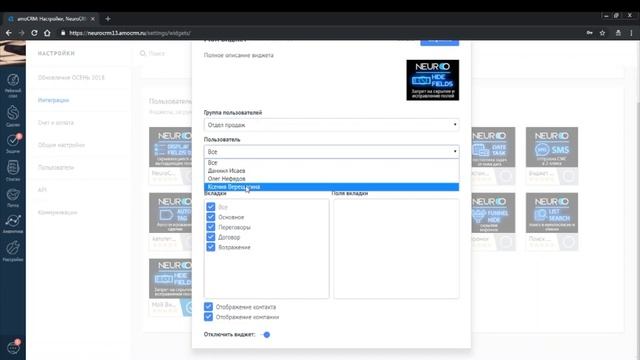Viewport: 640px width, 360px height.
Task: Open the Date Task widget card
Action: [x=493, y=156]
